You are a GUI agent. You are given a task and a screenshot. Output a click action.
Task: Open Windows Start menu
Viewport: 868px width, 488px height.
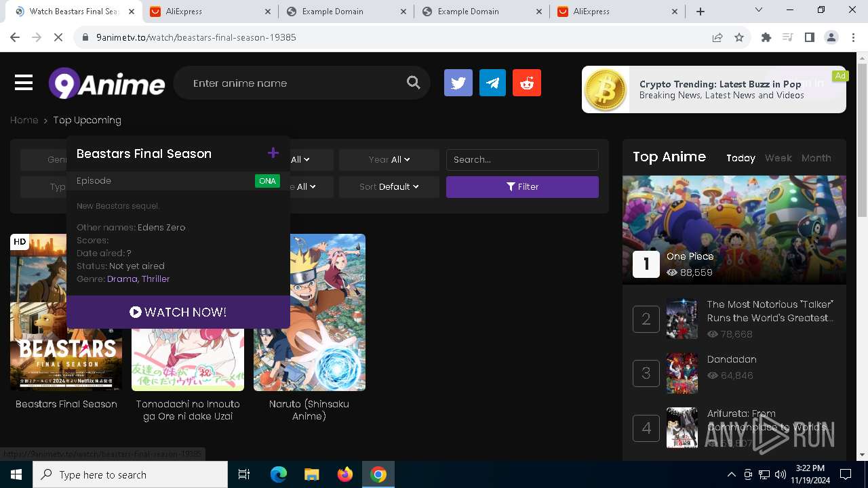click(16, 474)
